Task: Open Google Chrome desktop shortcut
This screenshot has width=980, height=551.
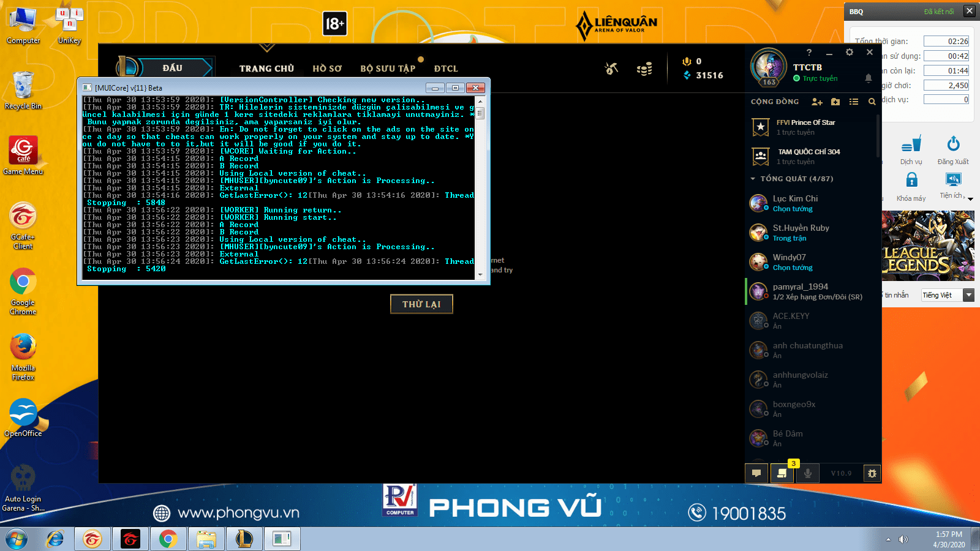Action: [x=23, y=291]
